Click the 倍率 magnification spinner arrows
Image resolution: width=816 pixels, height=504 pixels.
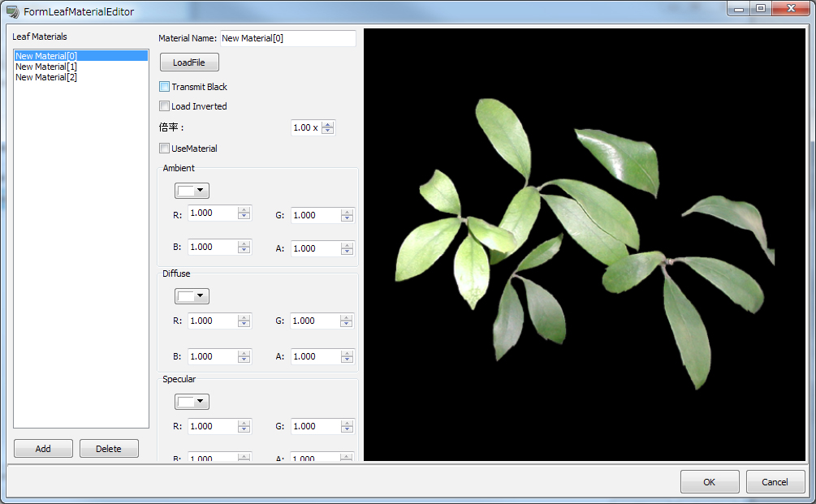click(x=328, y=127)
